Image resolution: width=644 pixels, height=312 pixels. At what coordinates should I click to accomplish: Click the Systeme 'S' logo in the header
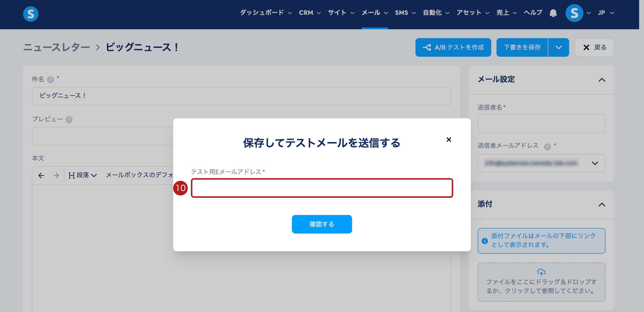click(x=31, y=14)
